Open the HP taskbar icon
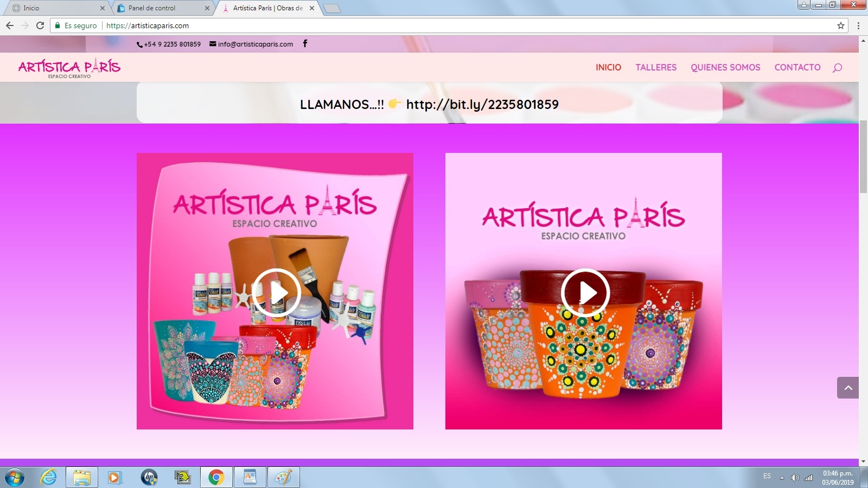 pos(149,477)
